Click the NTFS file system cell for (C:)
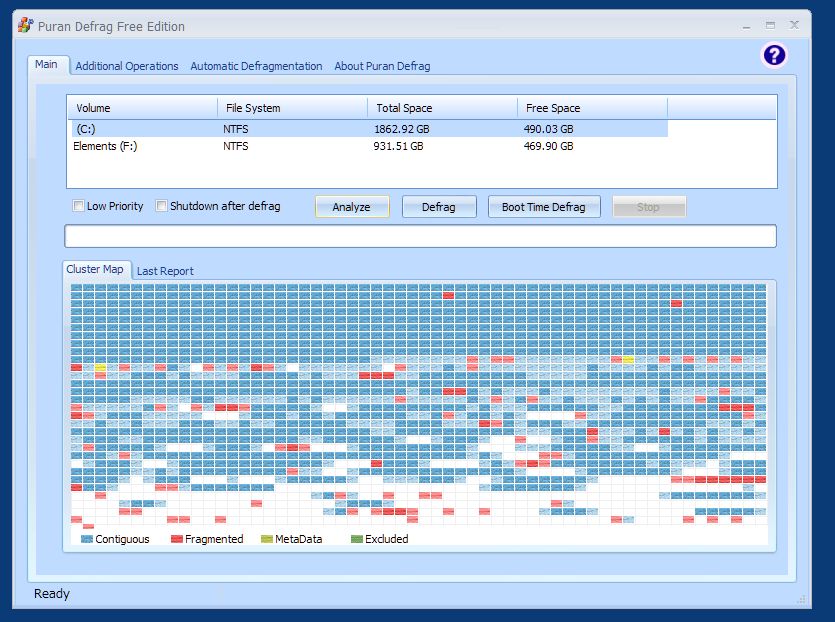The width and height of the screenshot is (835, 622). click(x=236, y=129)
